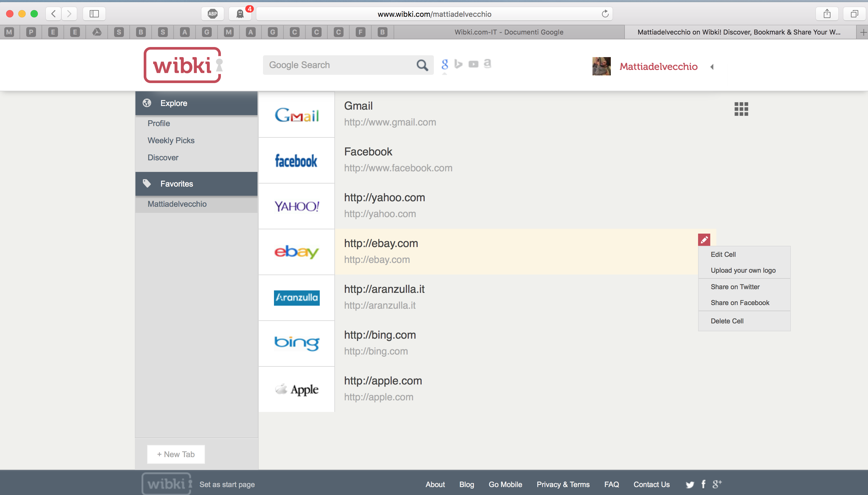Expand the Mattiadelvecchio user menu arrow

coord(712,67)
